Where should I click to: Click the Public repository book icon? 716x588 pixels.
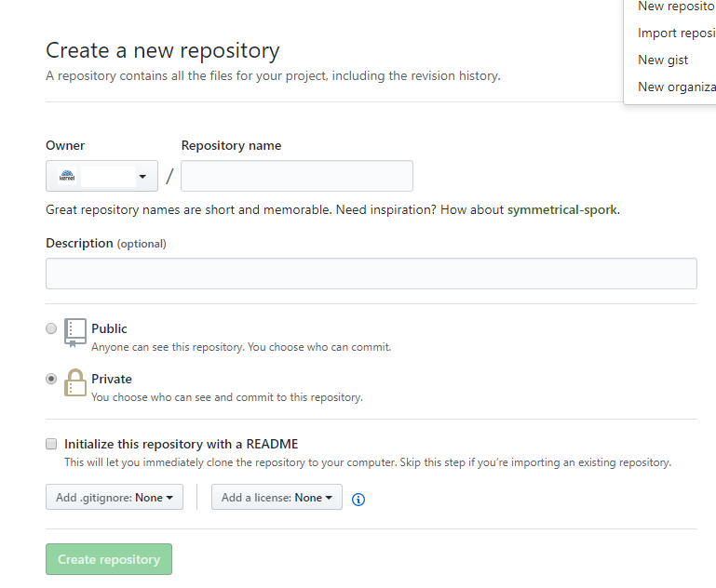[x=75, y=331]
